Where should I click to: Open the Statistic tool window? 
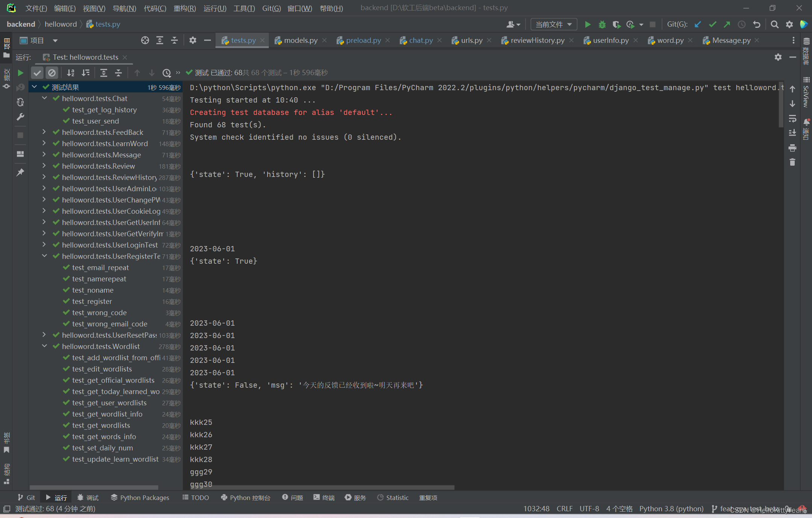[393, 498]
